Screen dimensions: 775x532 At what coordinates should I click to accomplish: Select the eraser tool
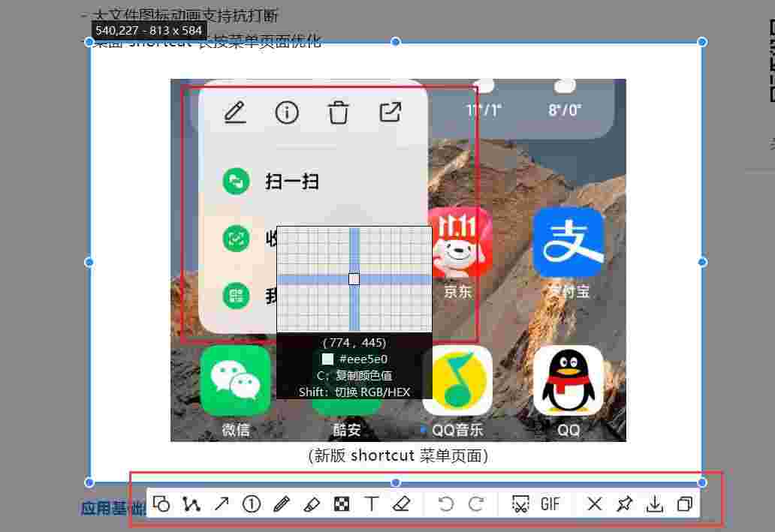click(401, 503)
